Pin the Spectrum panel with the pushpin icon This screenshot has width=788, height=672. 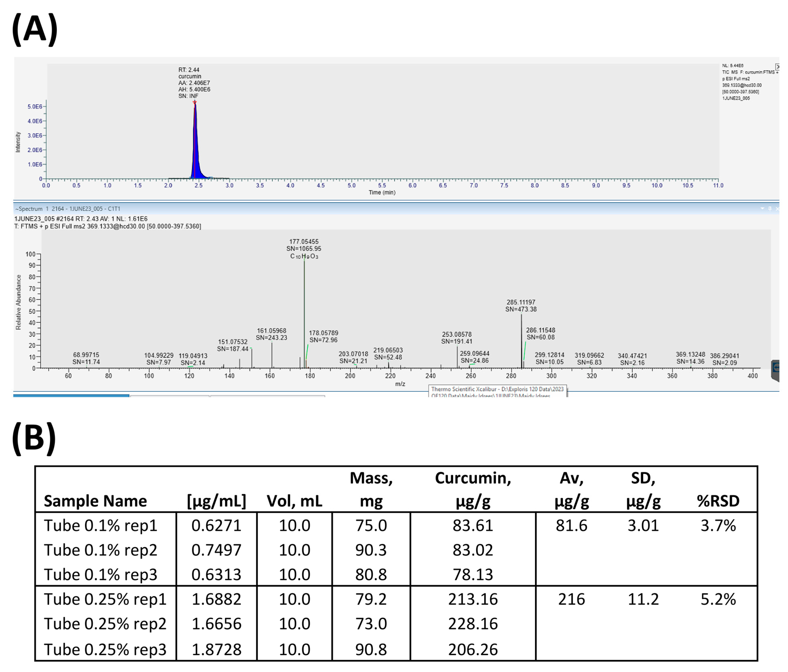tap(770, 208)
